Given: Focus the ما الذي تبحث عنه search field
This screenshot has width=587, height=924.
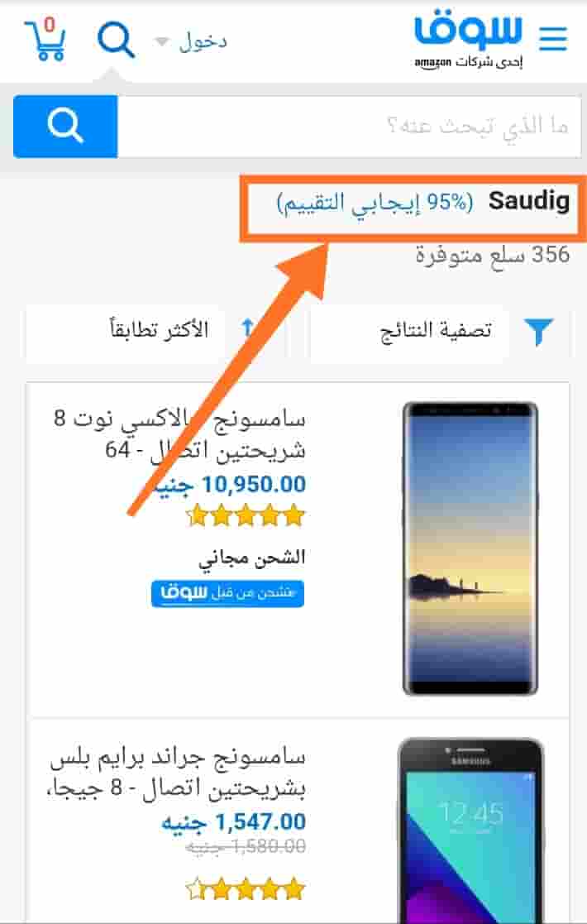Looking at the screenshot, I should pyautogui.click(x=349, y=127).
